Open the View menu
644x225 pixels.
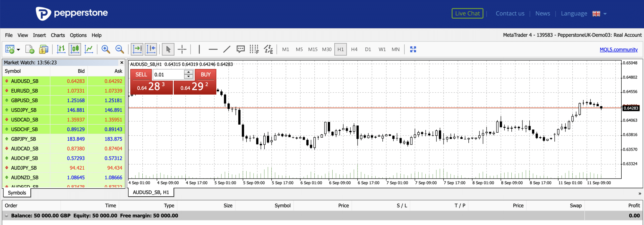23,35
